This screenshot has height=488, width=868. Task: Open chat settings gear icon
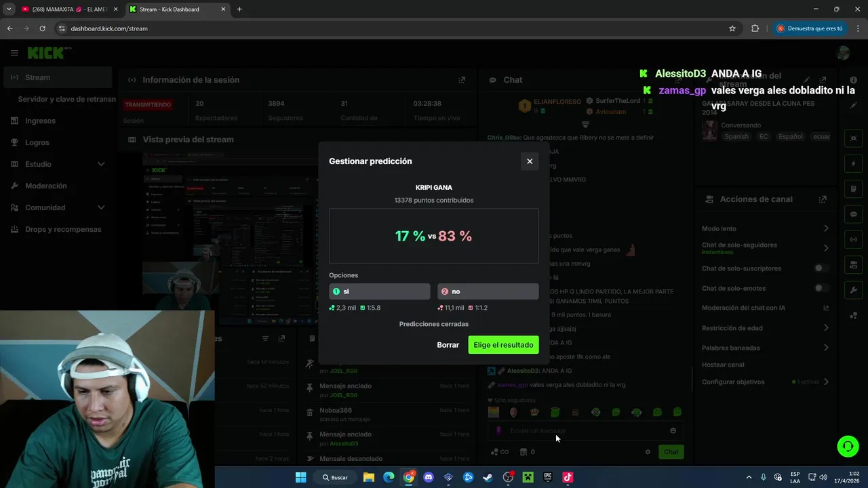point(648,452)
